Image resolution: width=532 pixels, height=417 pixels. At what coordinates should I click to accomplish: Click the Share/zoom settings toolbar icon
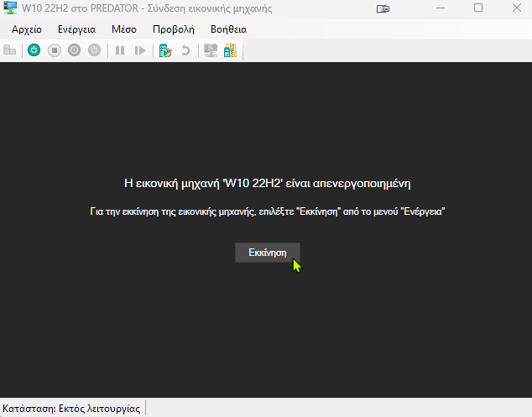(x=231, y=50)
